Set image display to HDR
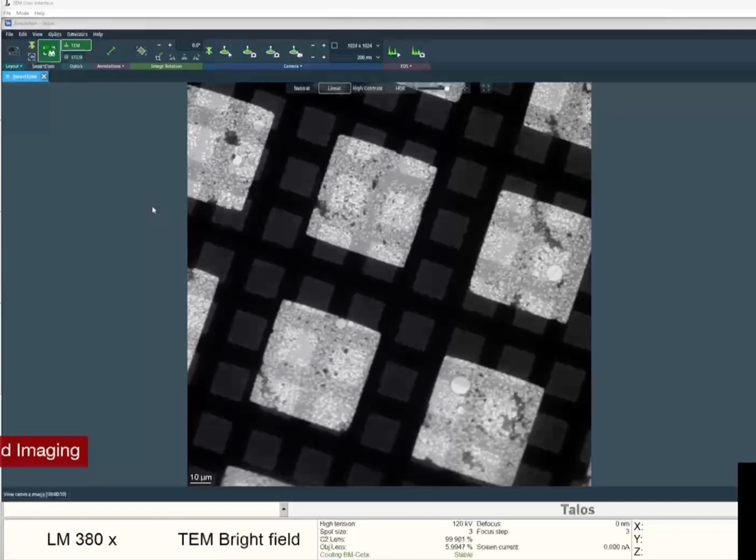756x560 pixels. [x=400, y=88]
